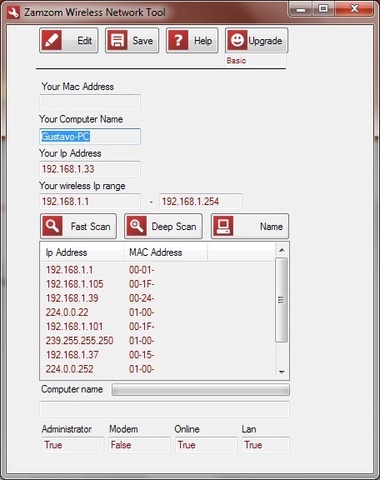Start a Fast Scan

point(78,226)
